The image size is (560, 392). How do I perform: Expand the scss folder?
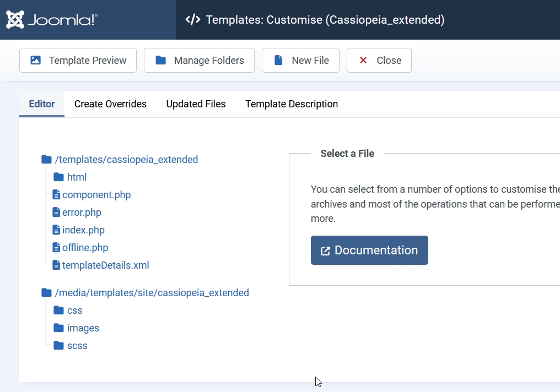(x=77, y=346)
